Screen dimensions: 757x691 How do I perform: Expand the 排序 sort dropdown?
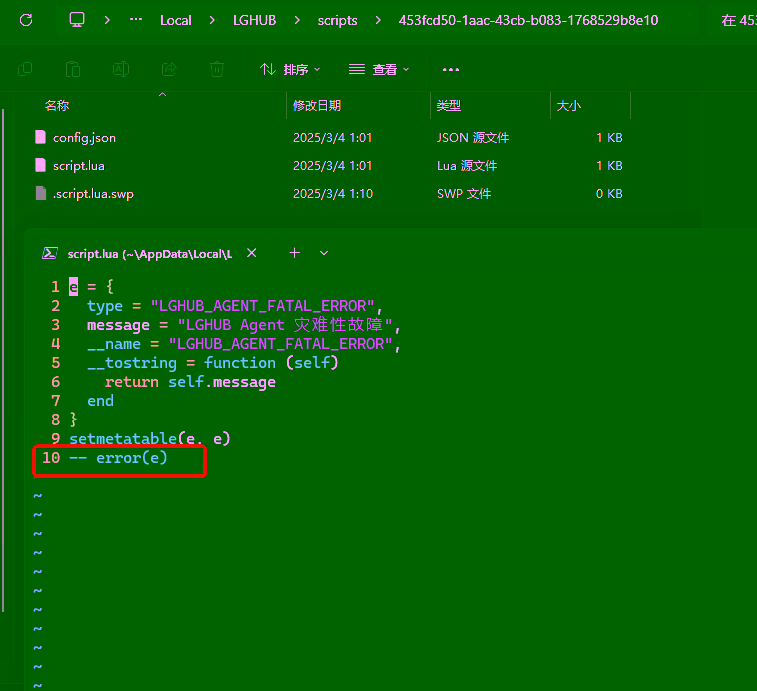tap(290, 69)
